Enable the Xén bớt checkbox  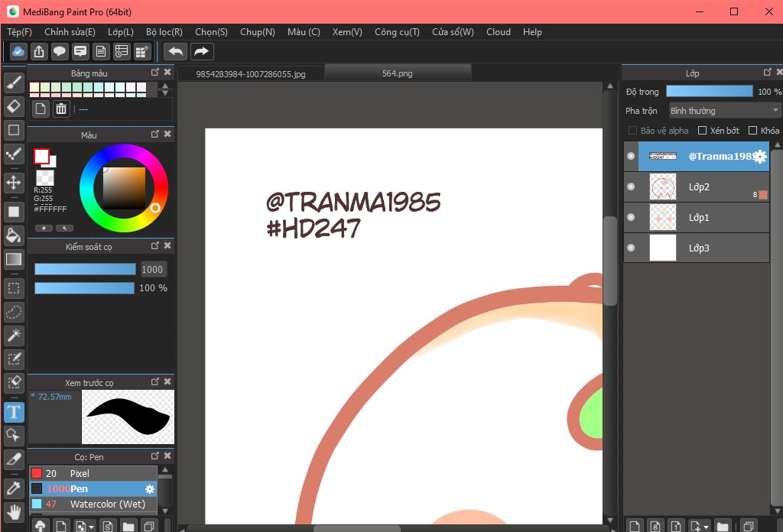tap(702, 130)
